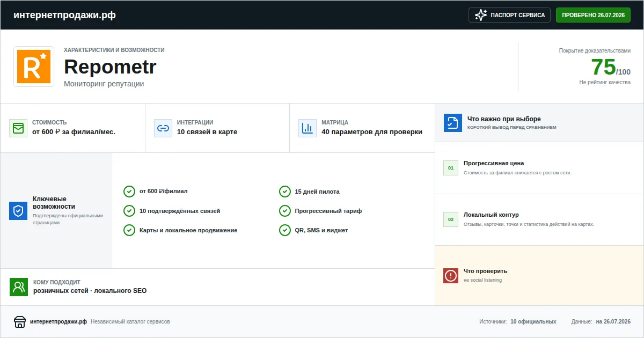Click the red warning icon by Что проверить
Viewport: 644px width, 338px height.
[451, 276]
